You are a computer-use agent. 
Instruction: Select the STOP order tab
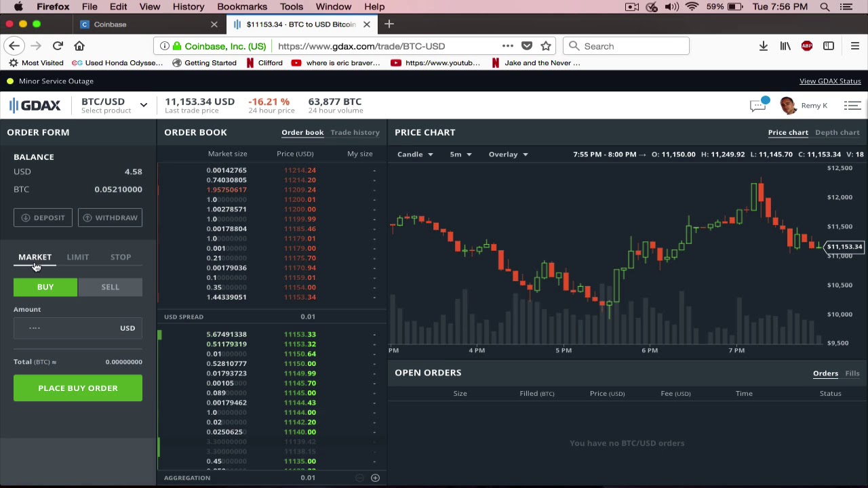click(121, 257)
